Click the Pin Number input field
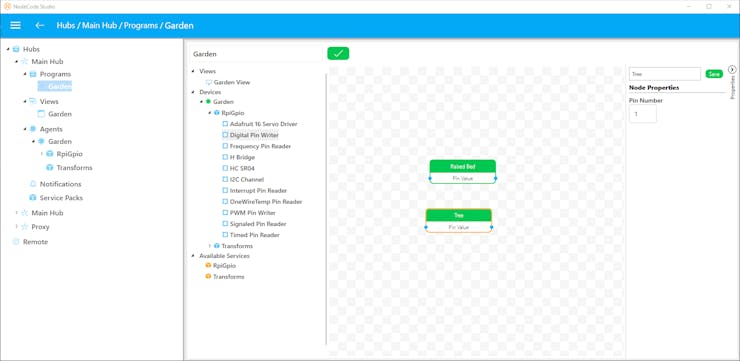 [642, 114]
